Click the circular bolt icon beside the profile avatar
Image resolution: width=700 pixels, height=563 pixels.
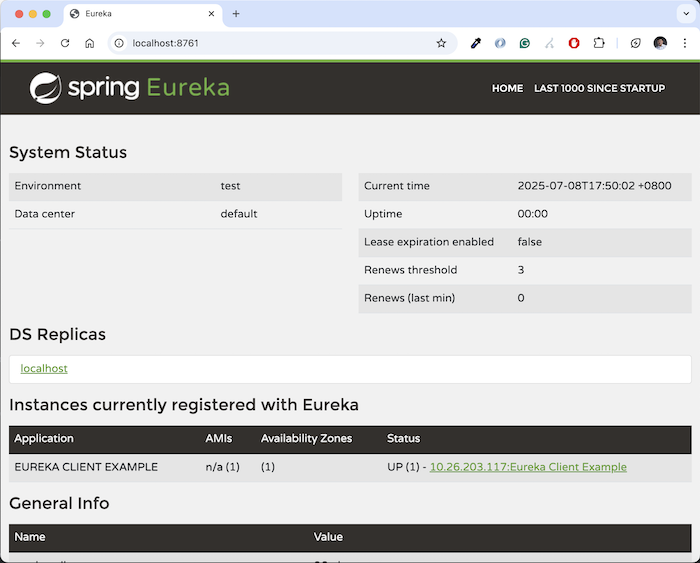[635, 43]
